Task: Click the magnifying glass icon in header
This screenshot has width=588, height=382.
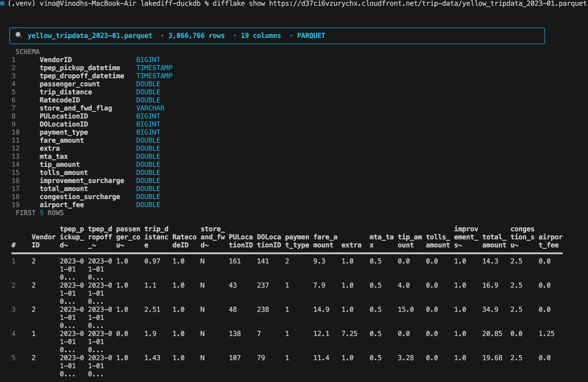Action: click(x=19, y=36)
